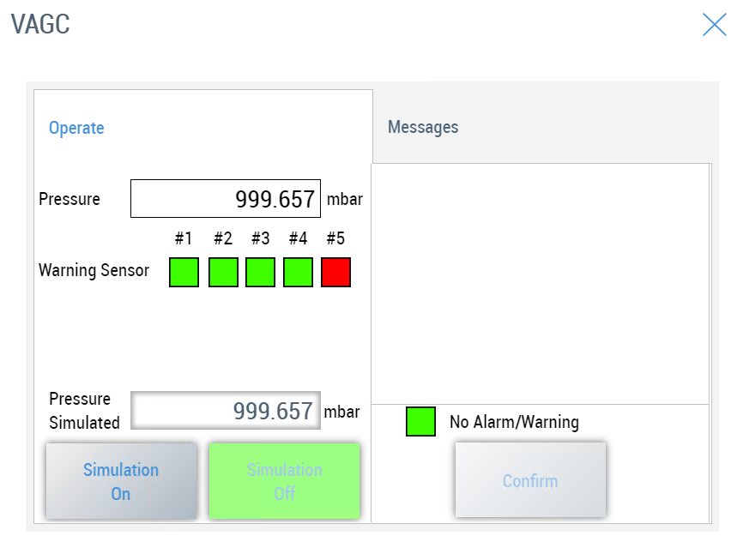Viewport: 743px width, 560px height.
Task: Click the mbar unit beside Pressure field
Action: pos(344,200)
